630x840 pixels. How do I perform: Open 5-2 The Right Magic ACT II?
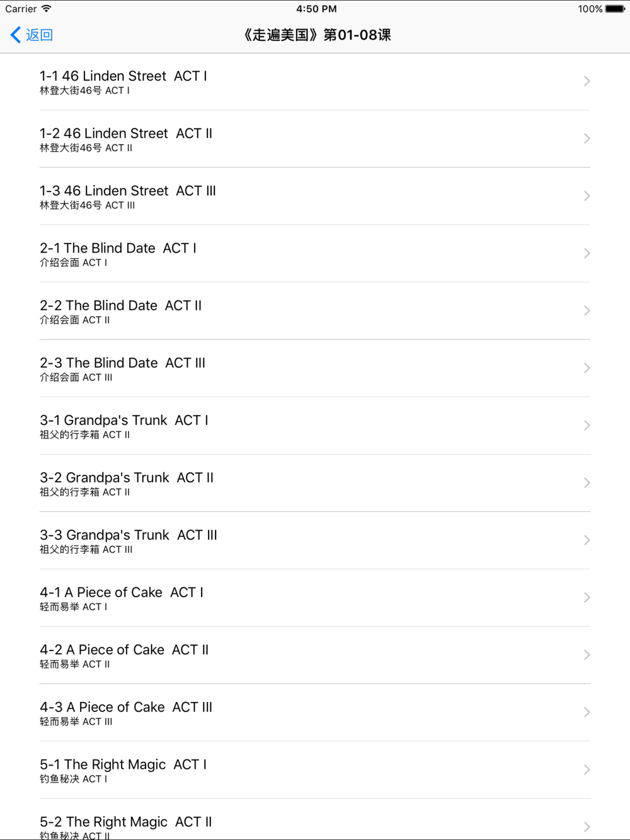point(315,819)
